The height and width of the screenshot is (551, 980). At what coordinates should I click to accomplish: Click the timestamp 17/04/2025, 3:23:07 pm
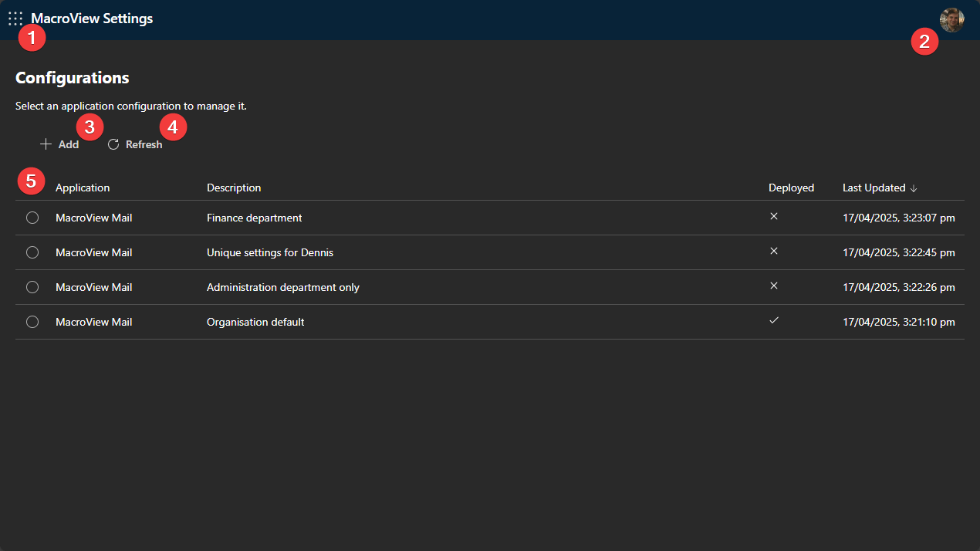coord(899,218)
